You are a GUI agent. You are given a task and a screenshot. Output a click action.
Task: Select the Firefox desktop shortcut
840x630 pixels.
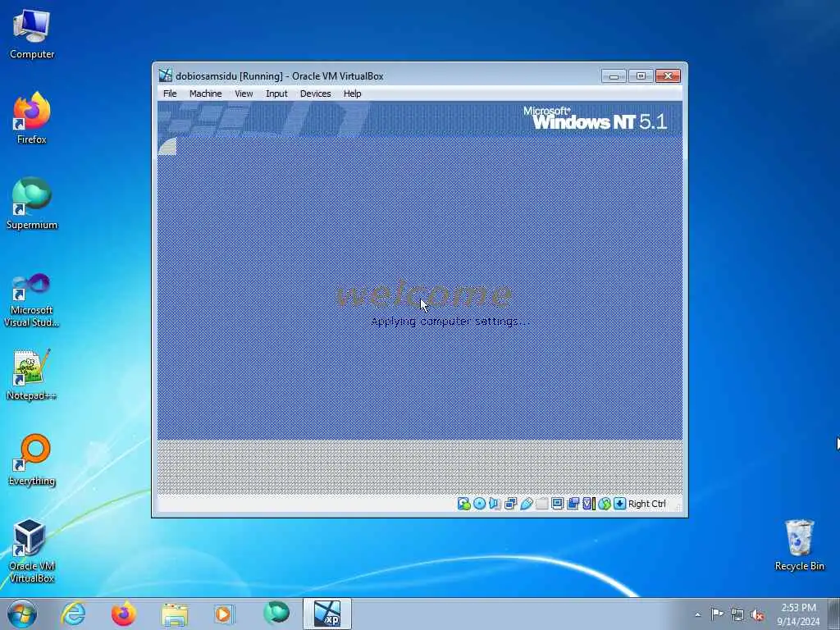click(32, 118)
